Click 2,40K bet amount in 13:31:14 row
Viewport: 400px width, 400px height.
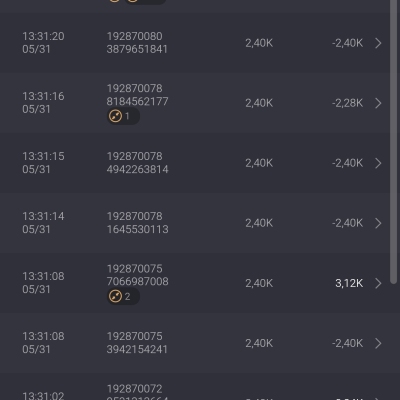click(x=259, y=223)
